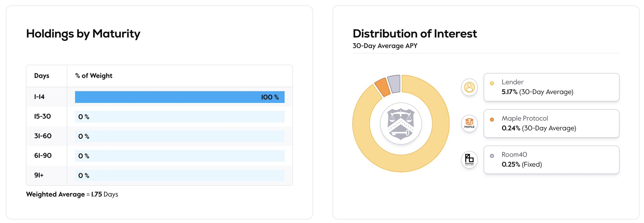Image resolution: width=644 pixels, height=223 pixels.
Task: Click the 31-60 days weight bar
Action: point(179,136)
